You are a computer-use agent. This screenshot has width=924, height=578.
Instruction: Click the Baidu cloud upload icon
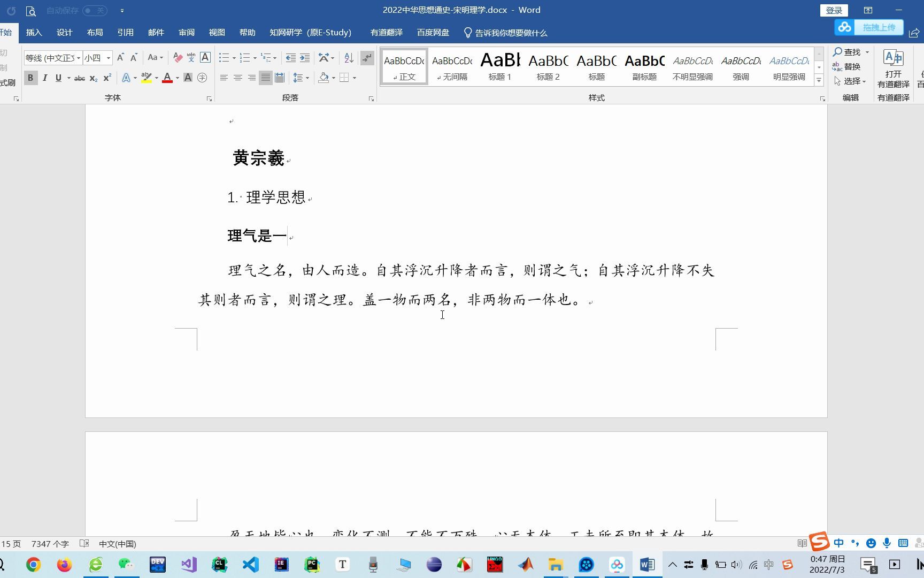pos(844,27)
